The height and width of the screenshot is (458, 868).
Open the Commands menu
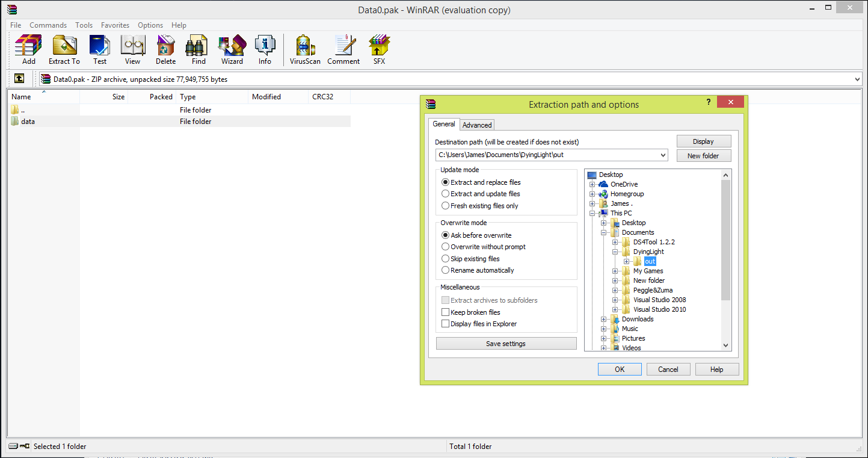48,25
